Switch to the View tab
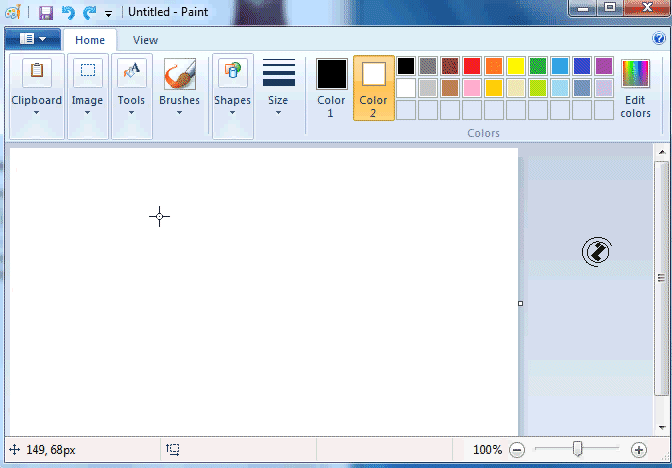 145,40
